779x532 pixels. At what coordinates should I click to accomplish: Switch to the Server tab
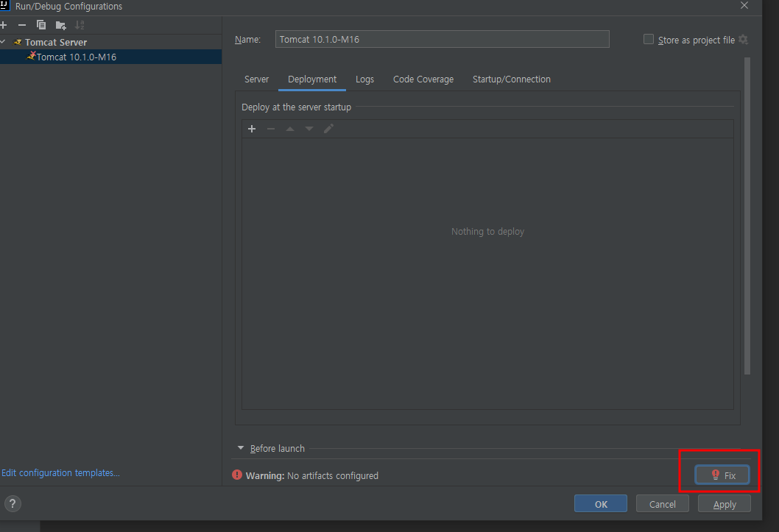[x=256, y=79]
